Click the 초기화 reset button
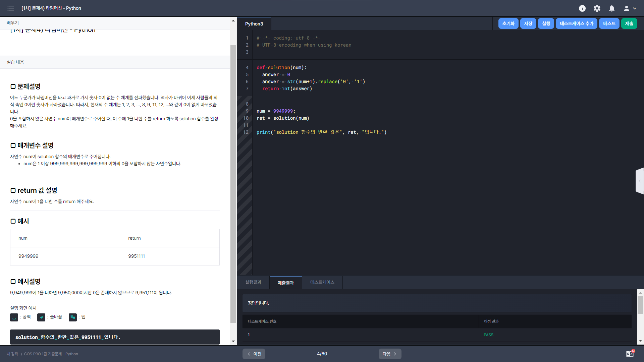This screenshot has height=362, width=644. 508,23
